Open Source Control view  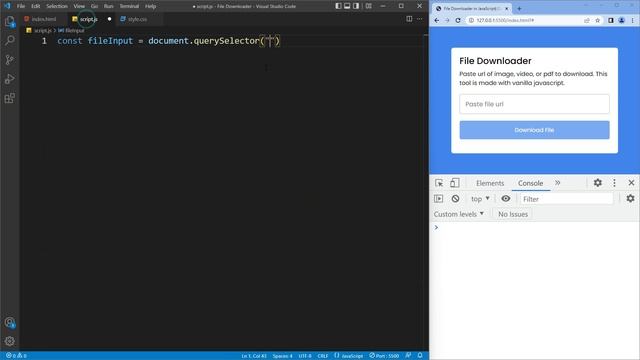[9, 60]
